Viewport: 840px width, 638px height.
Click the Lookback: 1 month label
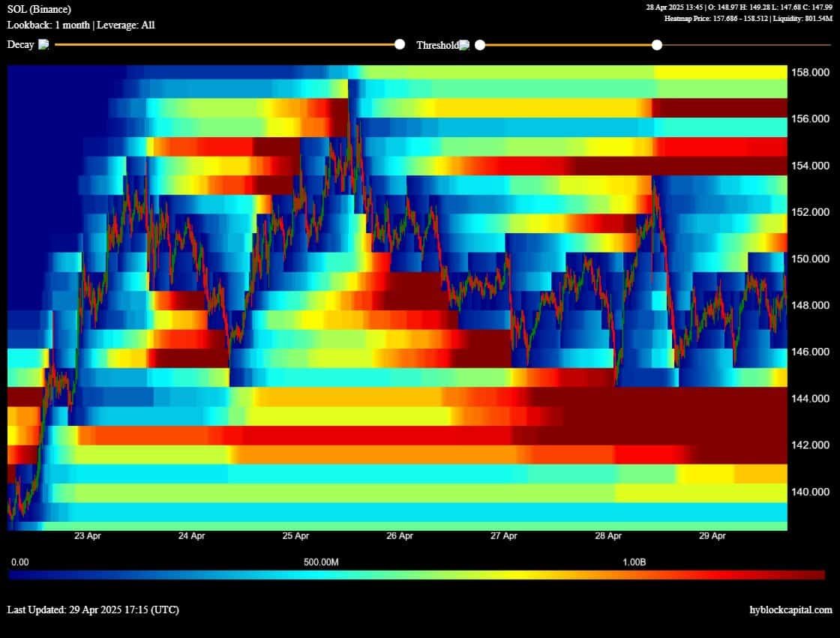48,25
